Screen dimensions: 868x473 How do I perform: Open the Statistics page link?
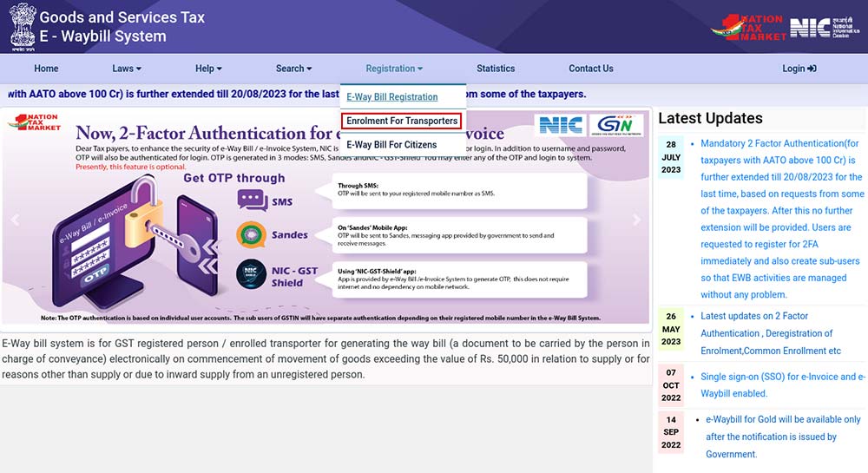496,69
